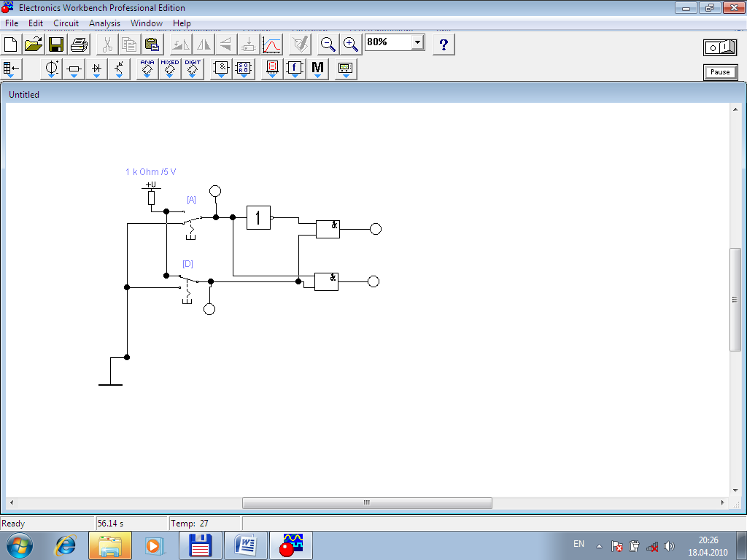The width and height of the screenshot is (747, 560).
Task: Click the vertical scrollbar thumb
Action: click(x=735, y=300)
